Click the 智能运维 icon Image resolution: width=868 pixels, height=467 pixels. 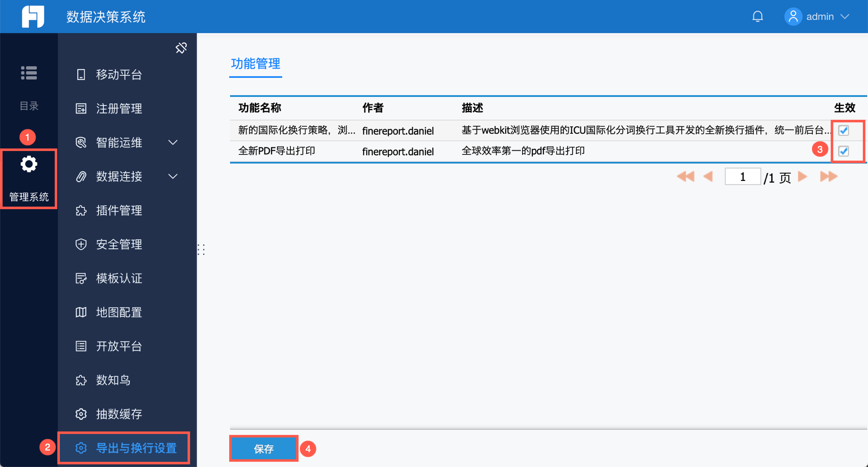click(x=81, y=142)
